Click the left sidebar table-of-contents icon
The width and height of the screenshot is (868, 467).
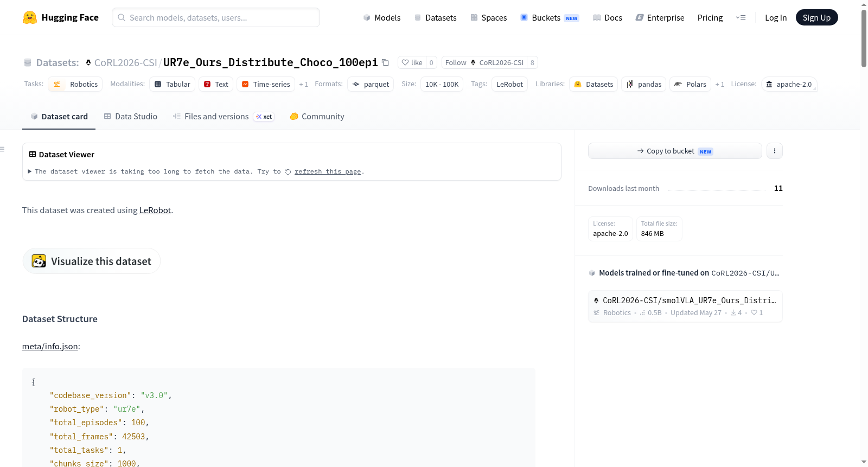click(3, 149)
